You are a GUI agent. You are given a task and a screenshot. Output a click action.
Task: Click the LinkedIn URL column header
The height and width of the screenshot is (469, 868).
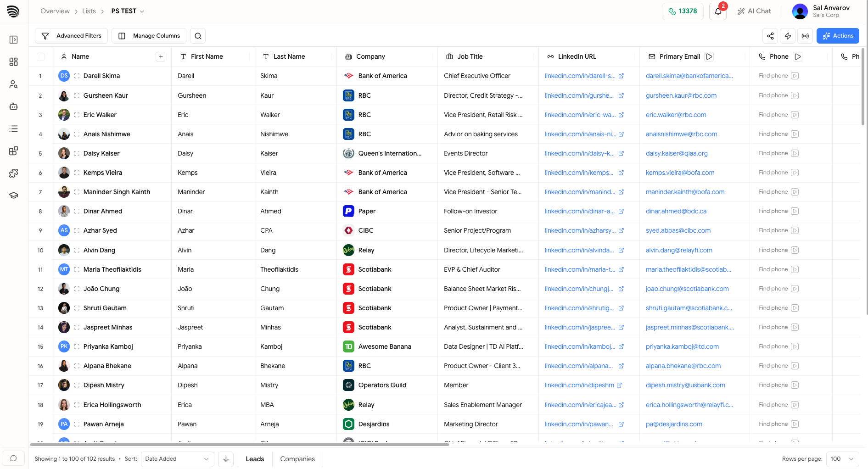(x=577, y=56)
